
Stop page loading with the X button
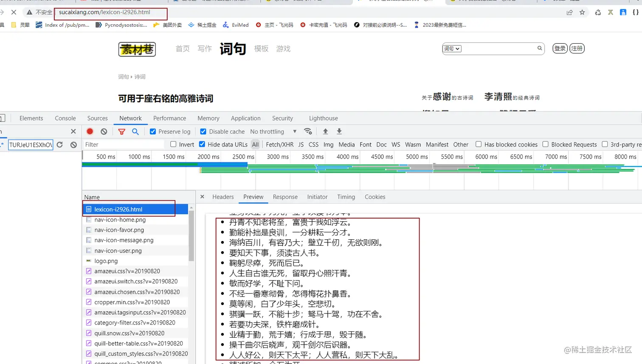14,12
